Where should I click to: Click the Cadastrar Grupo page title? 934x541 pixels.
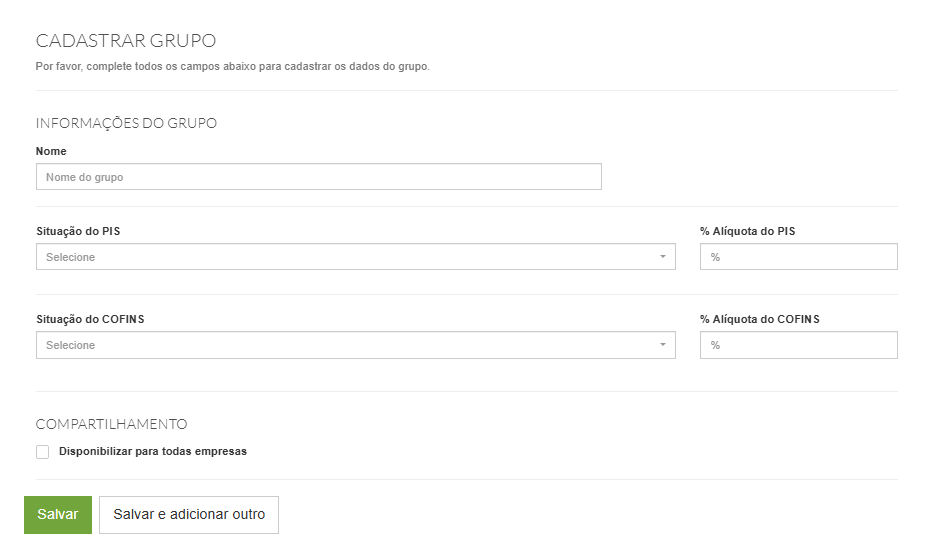click(x=126, y=41)
